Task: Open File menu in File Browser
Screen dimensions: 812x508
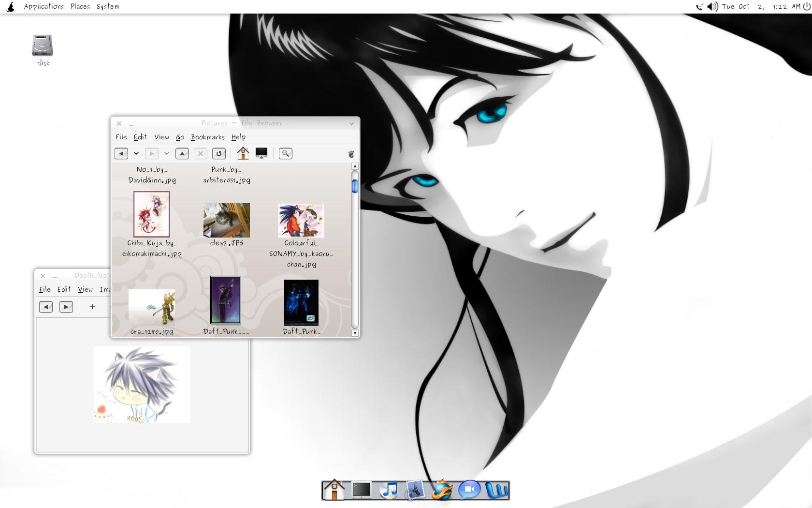Action: pos(121,137)
